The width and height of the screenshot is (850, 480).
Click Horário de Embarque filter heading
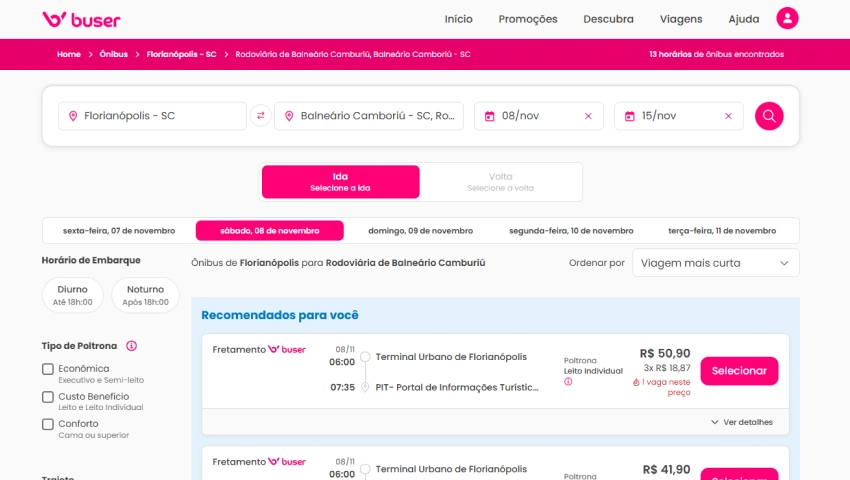[91, 260]
